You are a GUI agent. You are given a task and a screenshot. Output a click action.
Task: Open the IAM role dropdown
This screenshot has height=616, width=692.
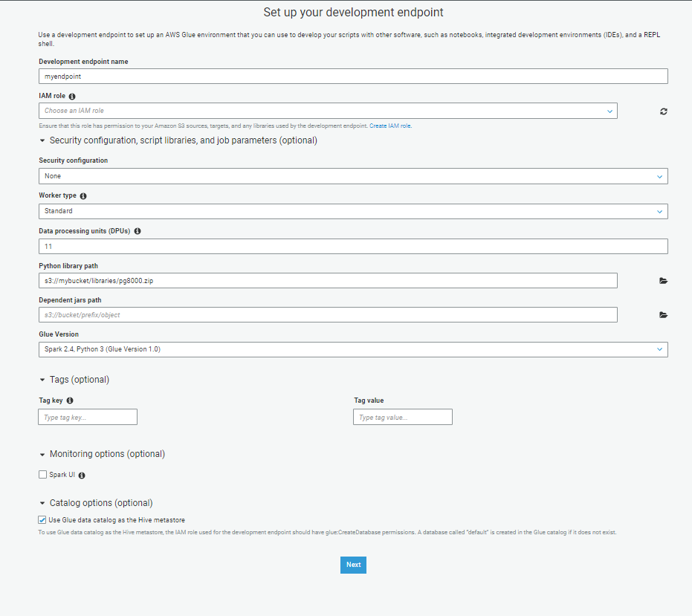pos(328,111)
